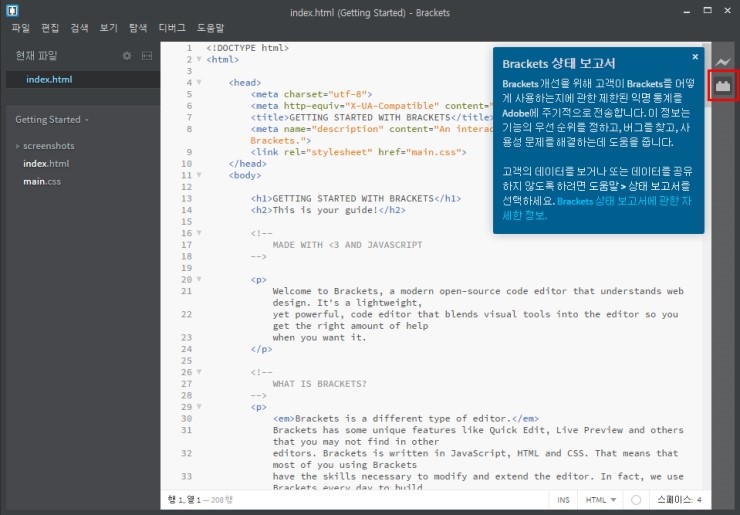Toggle the 스페이스 indentation type label
Screen dimensions: 740x515
point(675,500)
